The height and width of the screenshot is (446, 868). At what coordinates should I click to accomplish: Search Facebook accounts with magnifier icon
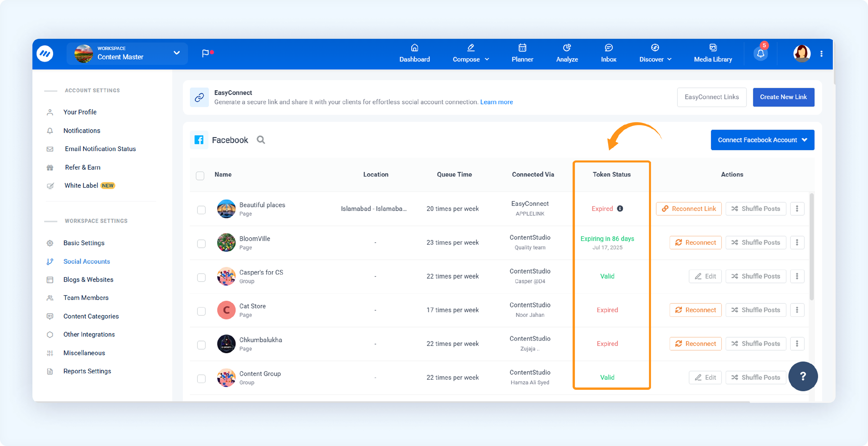(x=261, y=140)
